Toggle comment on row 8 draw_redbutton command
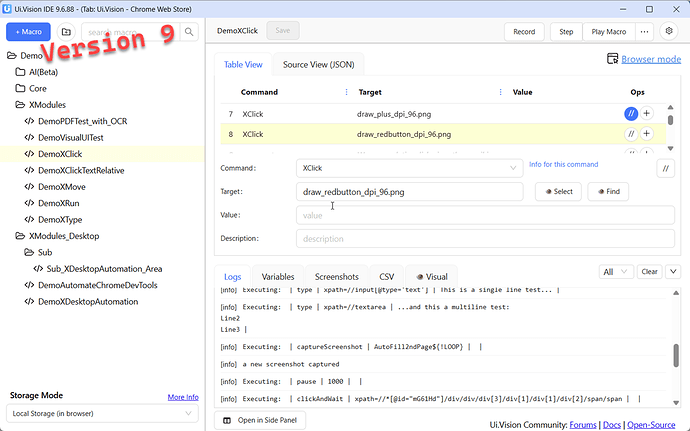The width and height of the screenshot is (690, 431). 631,134
